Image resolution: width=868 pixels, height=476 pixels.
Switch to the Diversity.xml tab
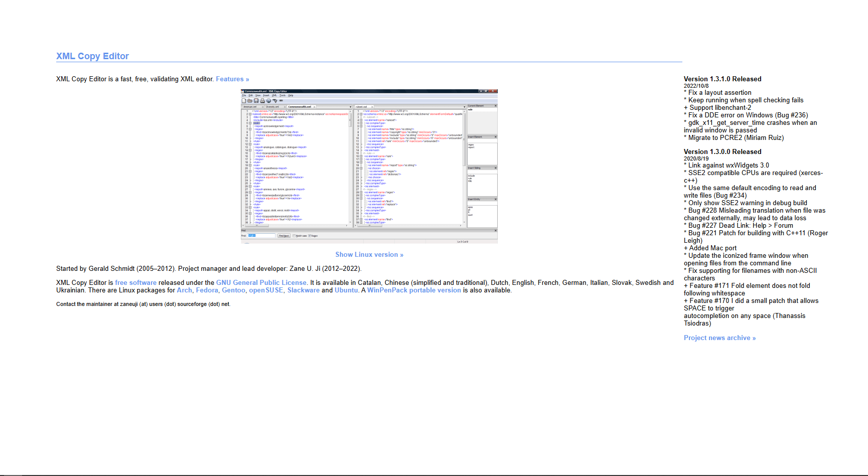[272, 107]
